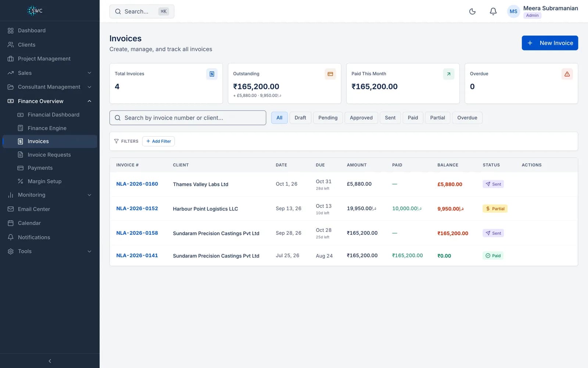Click the Notifications item in sidebar
The image size is (588, 368).
pos(50,237)
